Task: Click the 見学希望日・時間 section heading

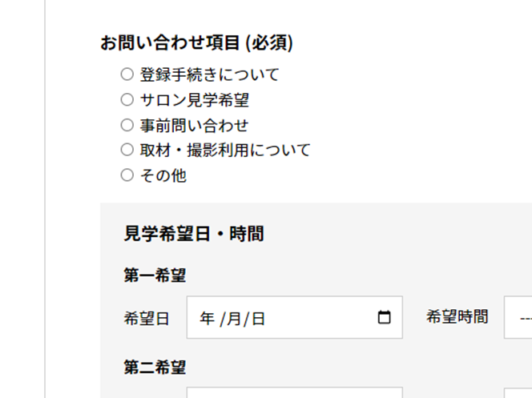Action: click(x=194, y=234)
